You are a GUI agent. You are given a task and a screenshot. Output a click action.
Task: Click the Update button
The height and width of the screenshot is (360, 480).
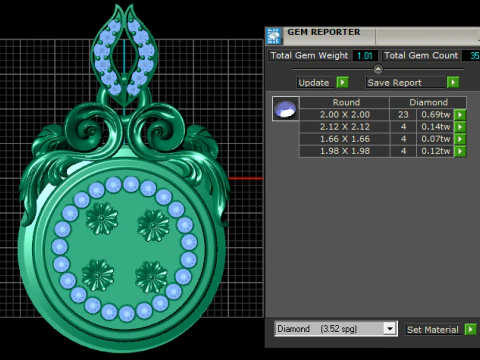pos(315,82)
